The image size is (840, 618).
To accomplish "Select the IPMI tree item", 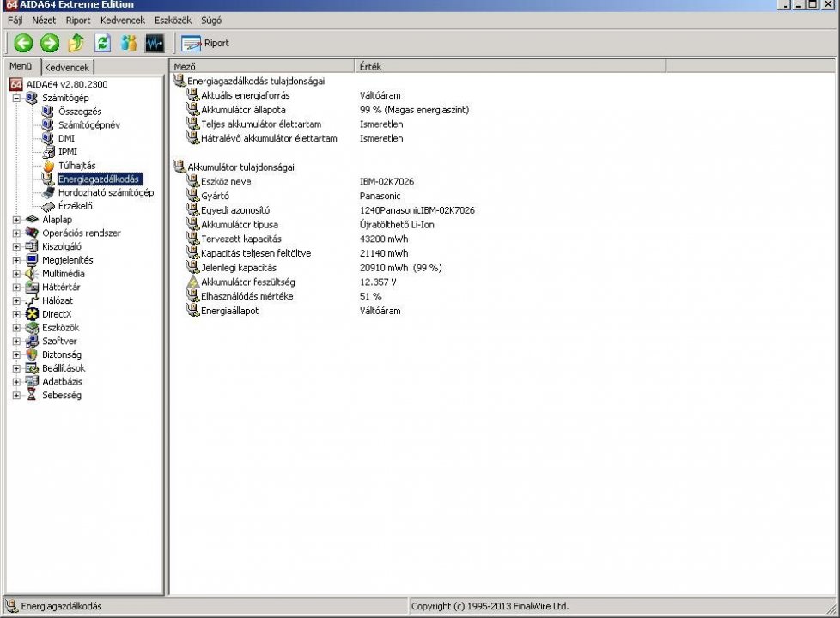I will 68,152.
